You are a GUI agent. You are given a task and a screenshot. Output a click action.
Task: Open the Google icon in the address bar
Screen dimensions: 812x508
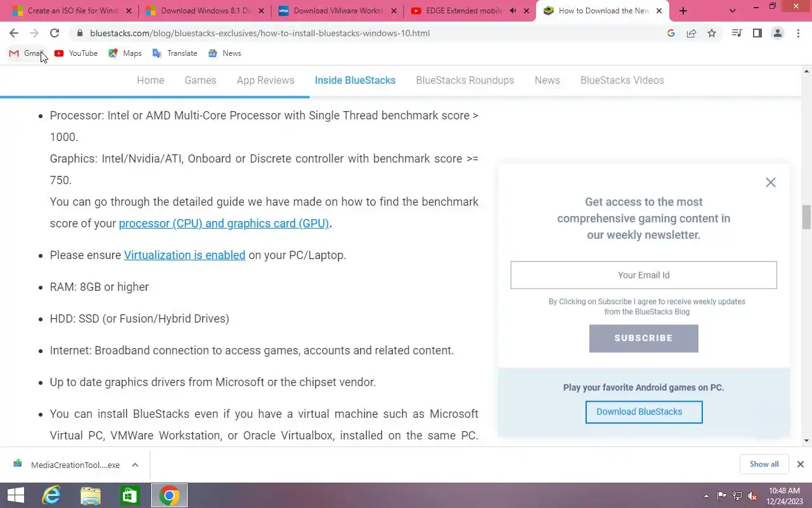tap(671, 33)
